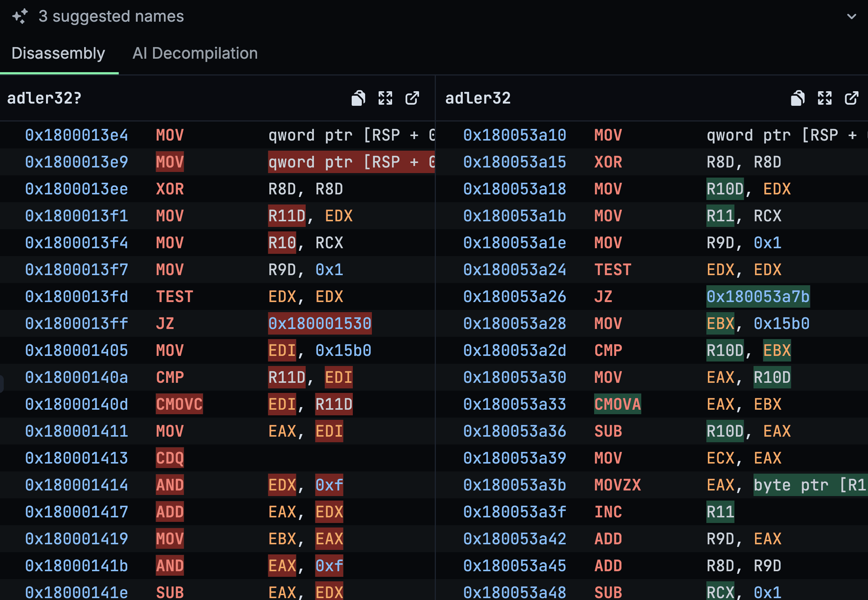Select address 0x1800013e9
Image resolution: width=868 pixels, height=600 pixels.
click(77, 162)
